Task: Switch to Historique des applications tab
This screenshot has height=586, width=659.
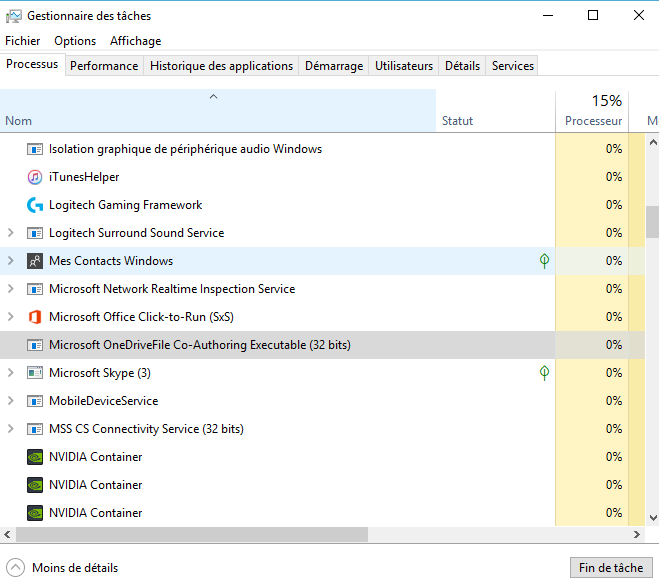Action: (221, 66)
